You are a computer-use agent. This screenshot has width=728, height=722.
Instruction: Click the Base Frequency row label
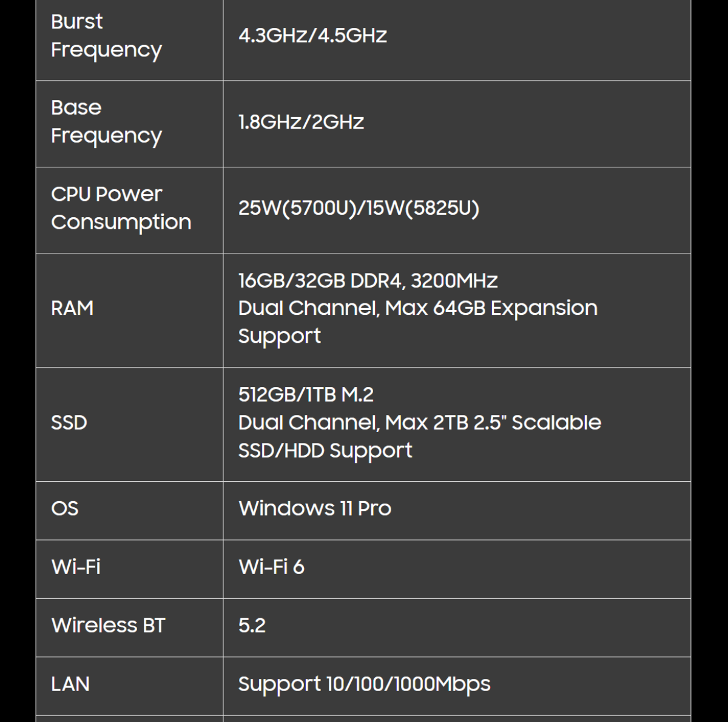(106, 121)
